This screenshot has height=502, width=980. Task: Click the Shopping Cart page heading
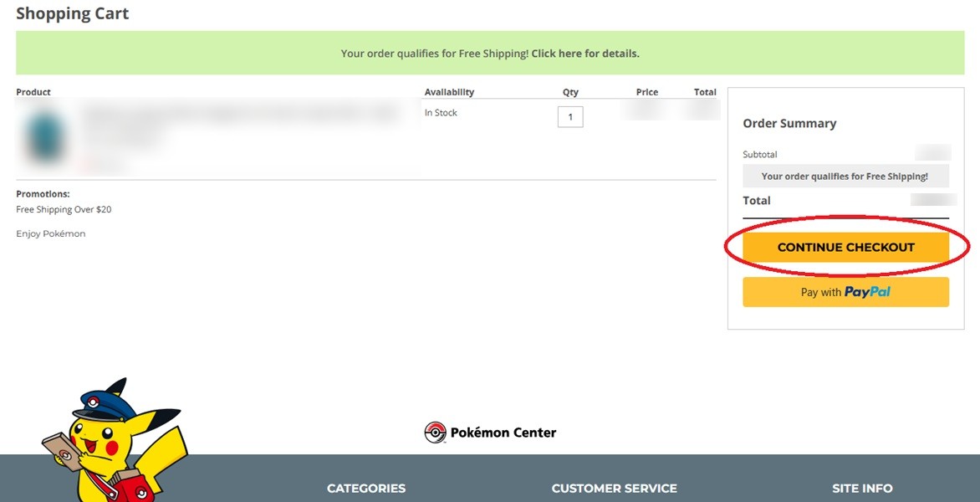[x=73, y=14]
